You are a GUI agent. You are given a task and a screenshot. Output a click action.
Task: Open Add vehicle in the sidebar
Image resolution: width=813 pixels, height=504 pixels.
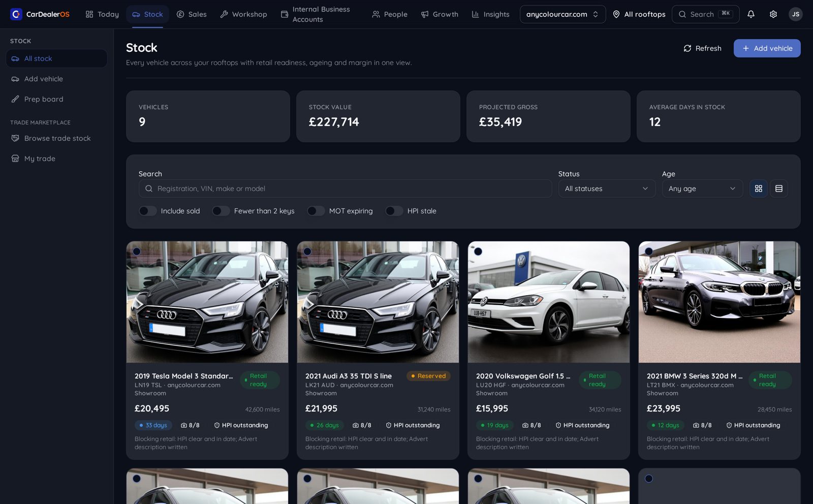point(56,79)
